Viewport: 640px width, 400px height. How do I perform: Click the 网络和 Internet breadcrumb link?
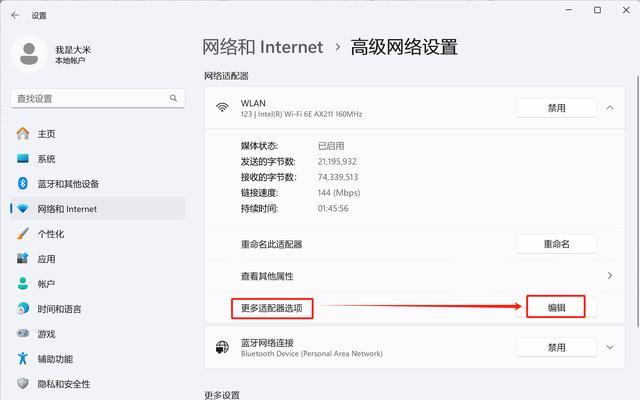[x=263, y=47]
